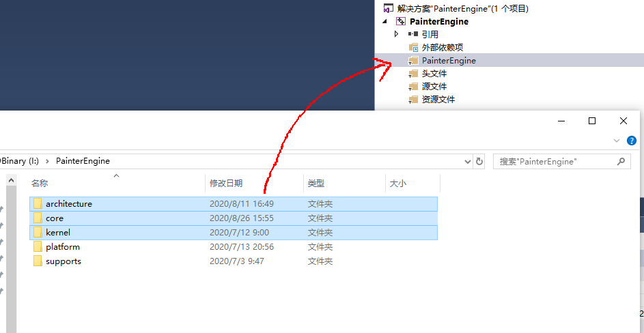Viewport: 644px width, 333px height.
Task: Click the platform folder icon
Action: [38, 247]
